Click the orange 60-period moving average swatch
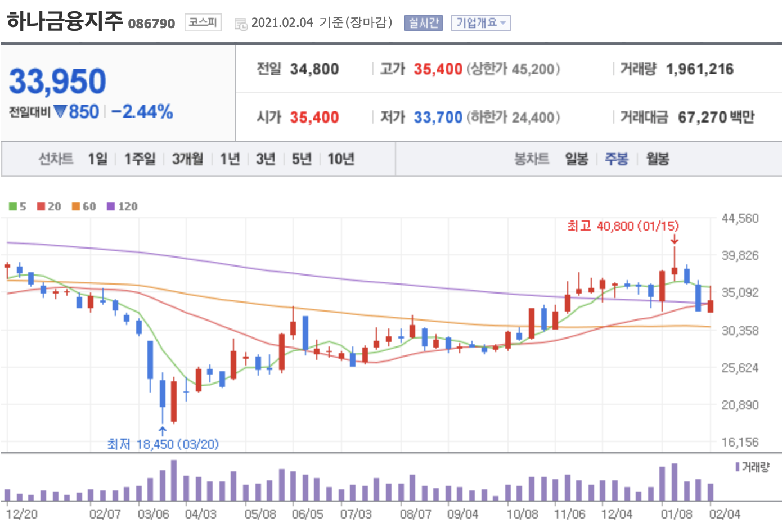The image size is (782, 532). (76, 206)
